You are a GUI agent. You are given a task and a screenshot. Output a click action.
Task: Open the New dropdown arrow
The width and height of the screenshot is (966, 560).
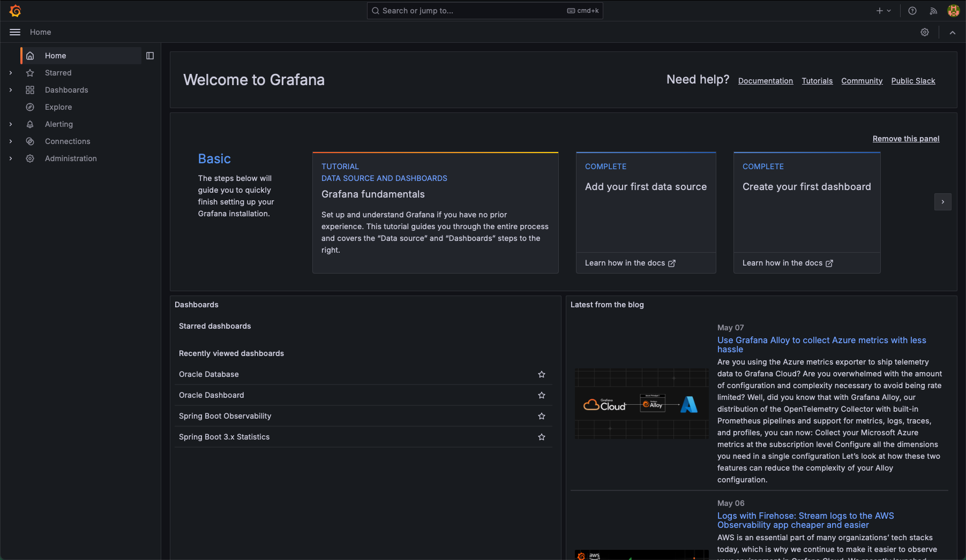(889, 11)
